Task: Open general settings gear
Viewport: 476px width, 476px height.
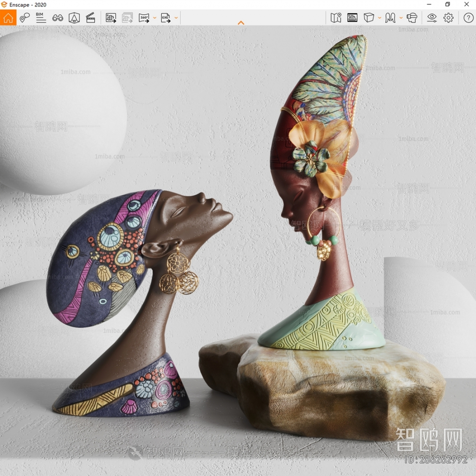Action: (448, 18)
